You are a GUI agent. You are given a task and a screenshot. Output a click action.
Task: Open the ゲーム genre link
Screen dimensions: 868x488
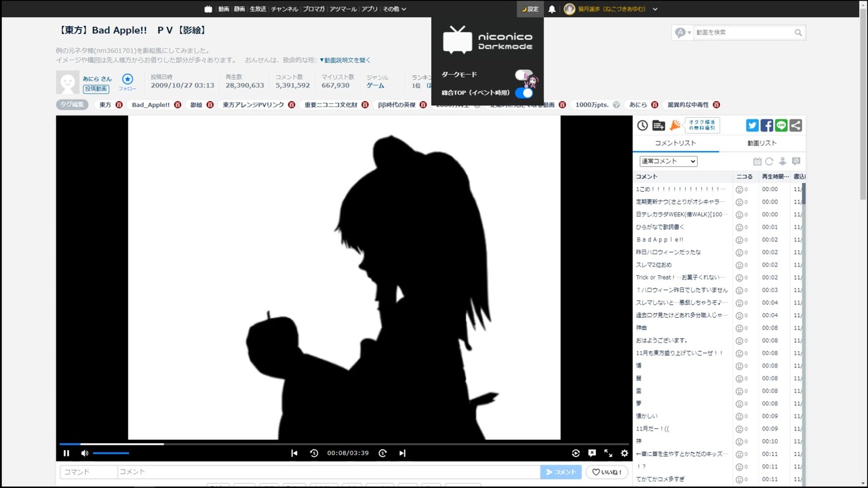point(376,85)
